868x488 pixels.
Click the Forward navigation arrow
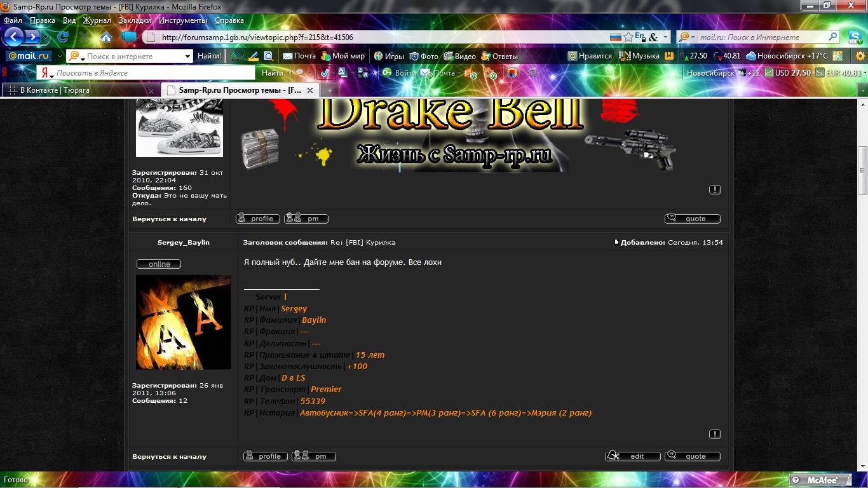(32, 37)
